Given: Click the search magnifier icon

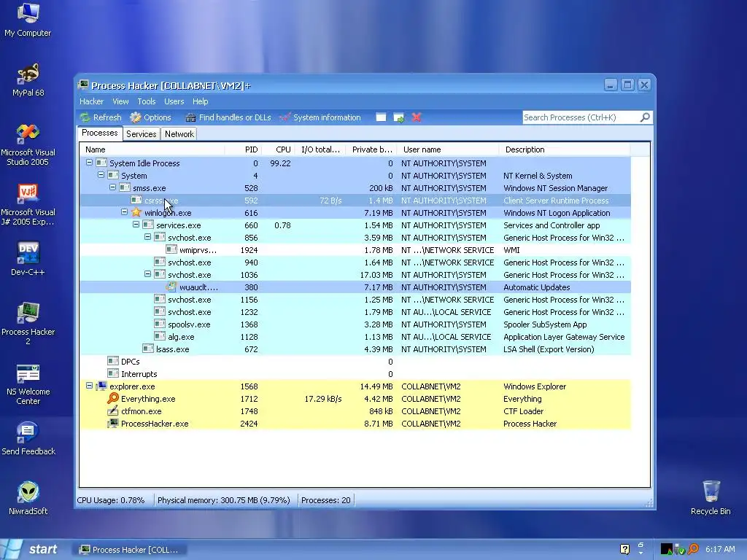Looking at the screenshot, I should 645,117.
